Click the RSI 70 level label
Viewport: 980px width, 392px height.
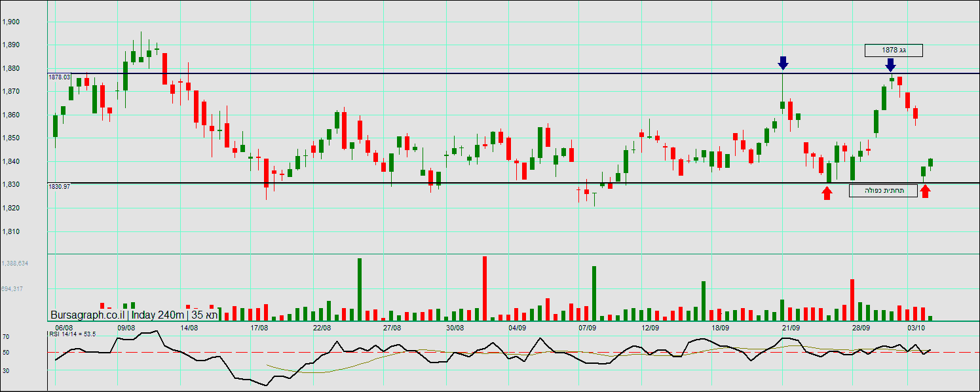coord(6,337)
